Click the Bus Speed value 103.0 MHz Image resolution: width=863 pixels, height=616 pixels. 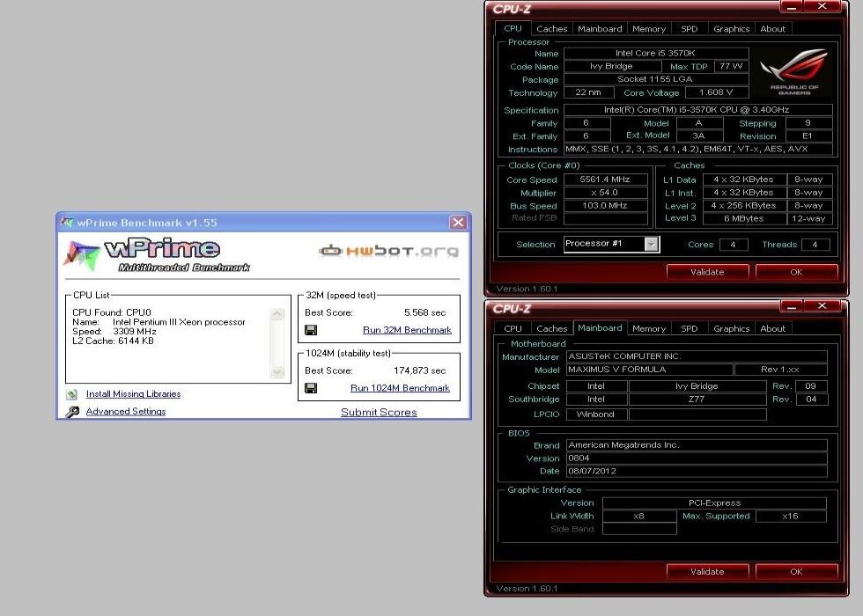(x=606, y=206)
